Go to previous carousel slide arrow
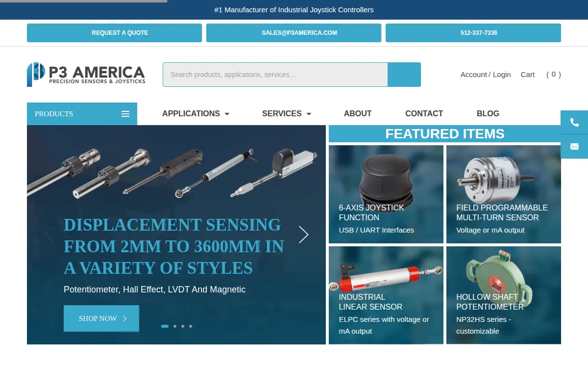The image size is (588, 368). click(49, 235)
